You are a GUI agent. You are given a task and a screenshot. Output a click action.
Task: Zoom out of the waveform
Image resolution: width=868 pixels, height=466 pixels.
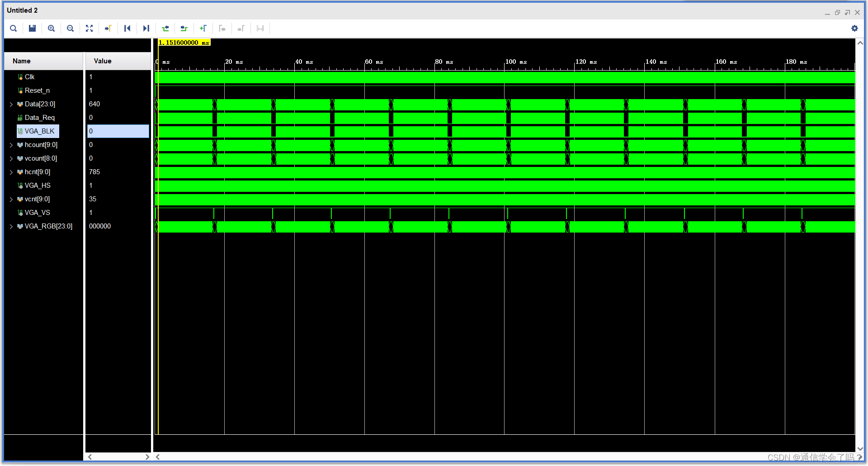(x=70, y=29)
